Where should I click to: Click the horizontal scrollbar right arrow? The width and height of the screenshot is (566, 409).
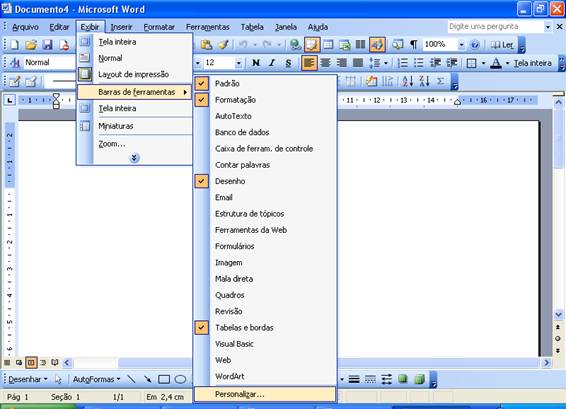pyautogui.click(x=547, y=362)
